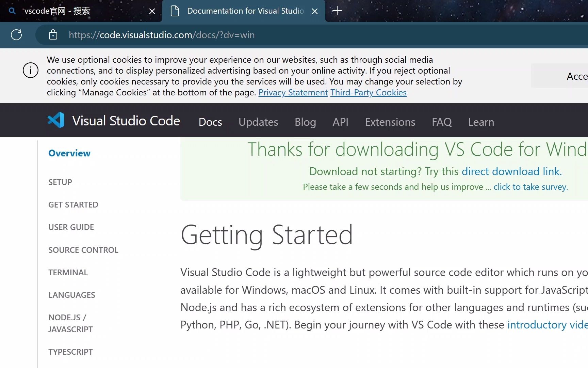Switch to the vscode官网 - 搜索 tab
588x368 pixels.
click(81, 11)
